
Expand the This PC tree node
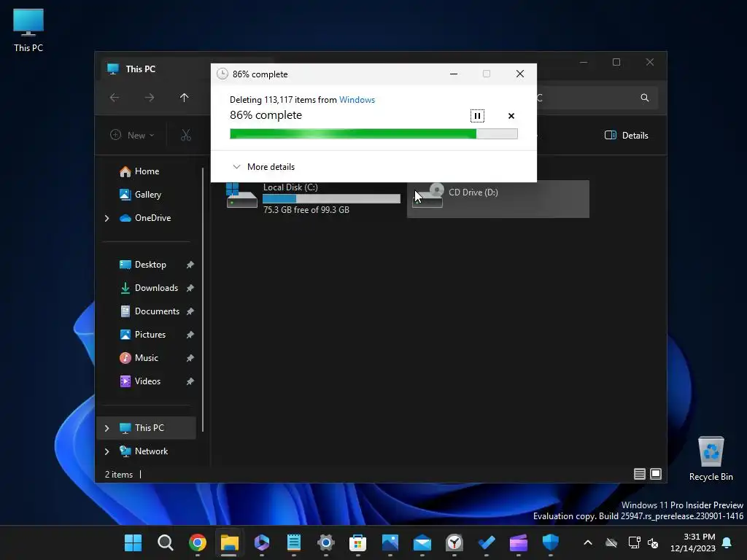click(x=107, y=428)
